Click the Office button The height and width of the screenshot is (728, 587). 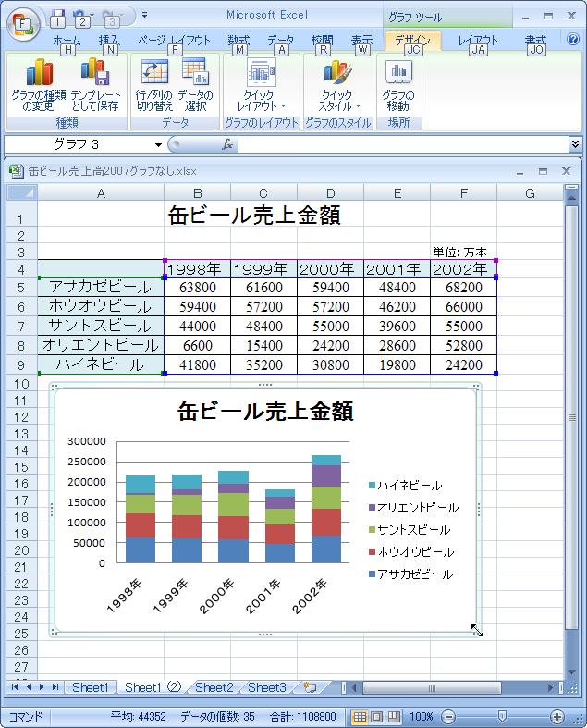22,25
